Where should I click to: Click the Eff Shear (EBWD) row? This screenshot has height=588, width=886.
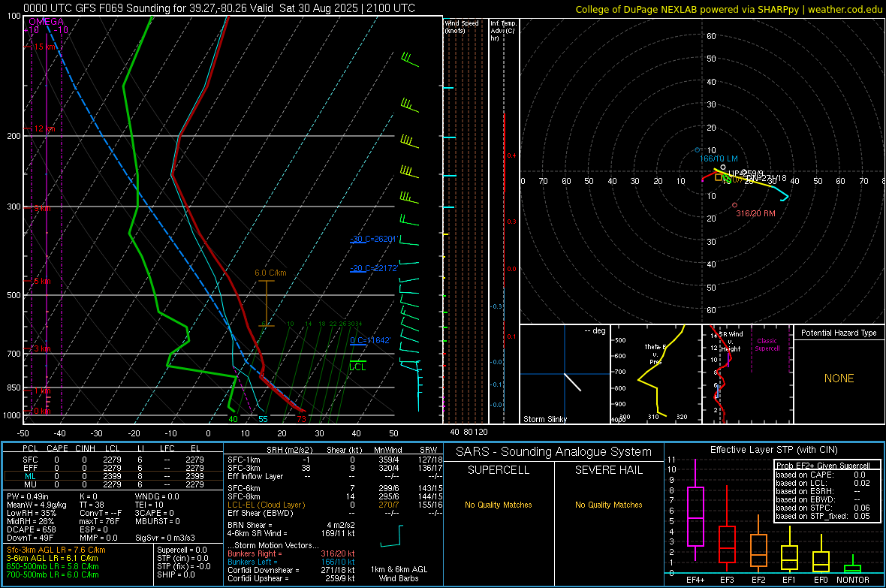335,514
